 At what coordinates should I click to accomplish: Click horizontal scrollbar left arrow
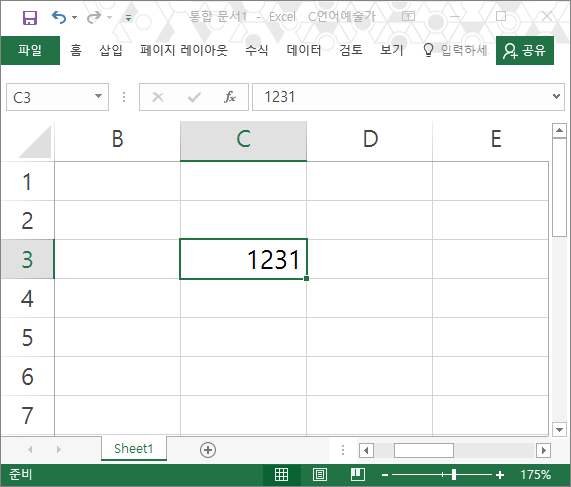(x=366, y=451)
